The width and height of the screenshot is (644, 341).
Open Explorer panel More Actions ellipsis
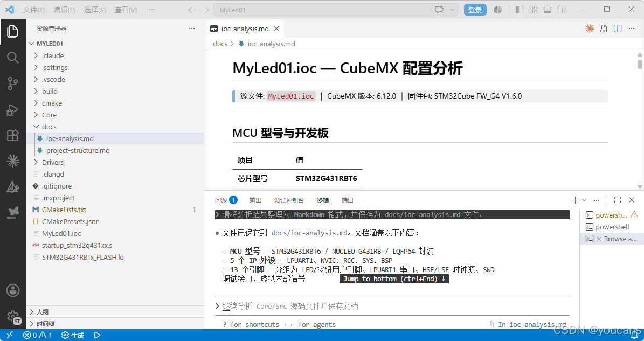pyautogui.click(x=192, y=29)
